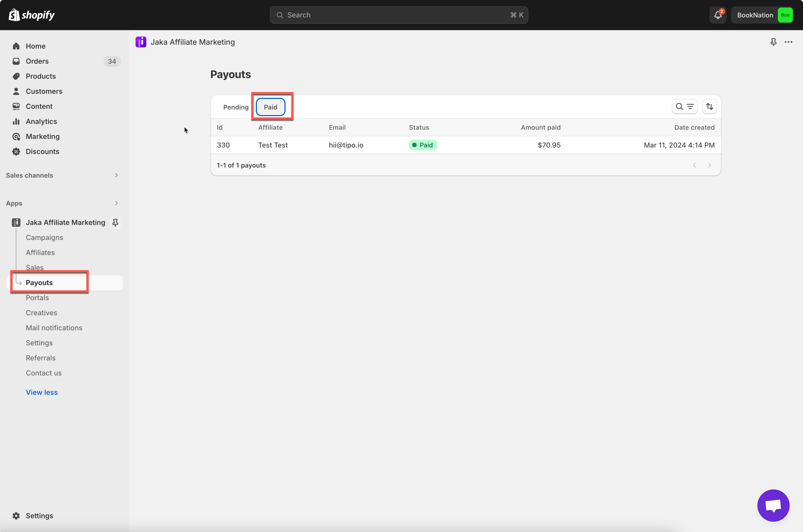
Task: Unpin Jaka Affiliate Marketing in sidebar
Action: (115, 223)
